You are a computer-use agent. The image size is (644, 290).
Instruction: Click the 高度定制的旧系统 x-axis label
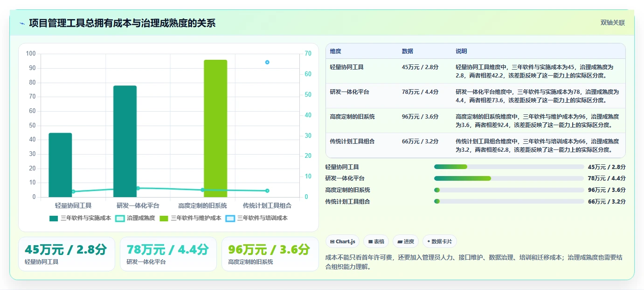pyautogui.click(x=202, y=205)
